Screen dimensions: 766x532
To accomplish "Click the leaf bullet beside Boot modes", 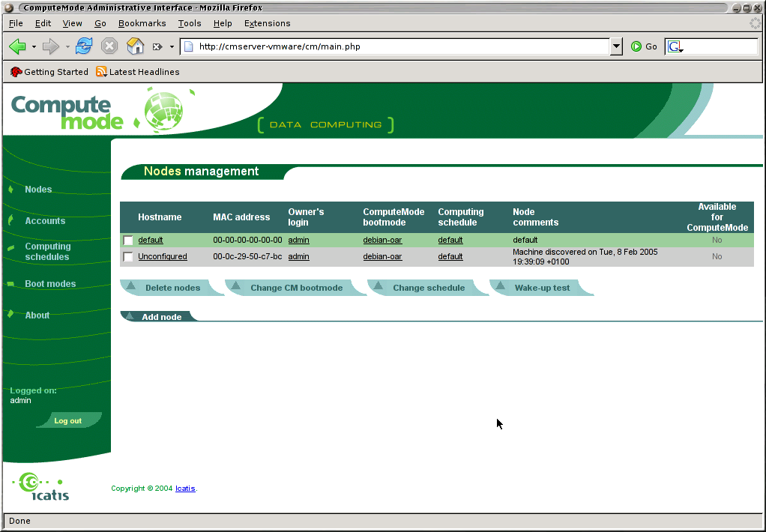I will pyautogui.click(x=10, y=284).
